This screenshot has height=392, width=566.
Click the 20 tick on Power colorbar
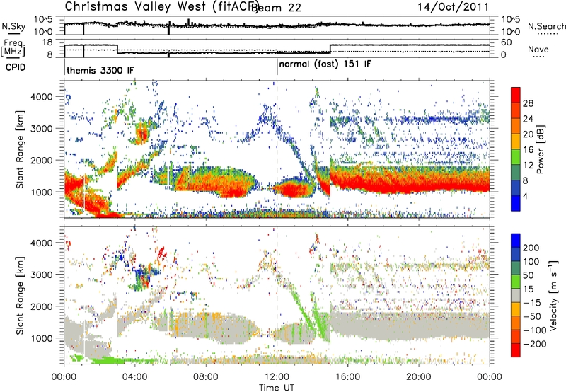pyautogui.click(x=528, y=134)
